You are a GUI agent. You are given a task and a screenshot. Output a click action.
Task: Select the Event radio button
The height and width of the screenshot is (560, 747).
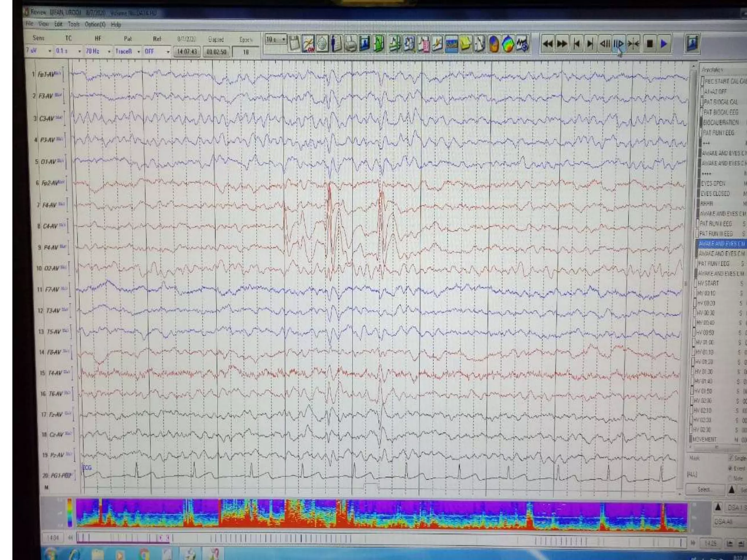click(731, 468)
